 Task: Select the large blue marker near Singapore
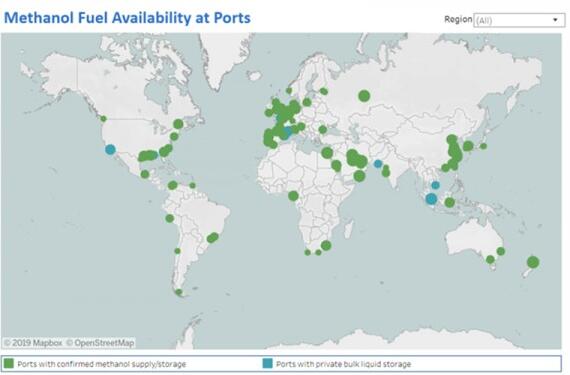[x=431, y=199]
